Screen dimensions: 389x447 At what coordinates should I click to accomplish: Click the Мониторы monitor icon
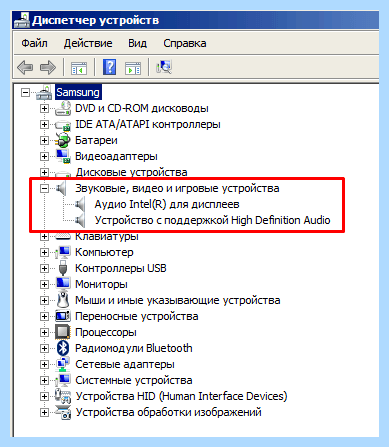[63, 284]
